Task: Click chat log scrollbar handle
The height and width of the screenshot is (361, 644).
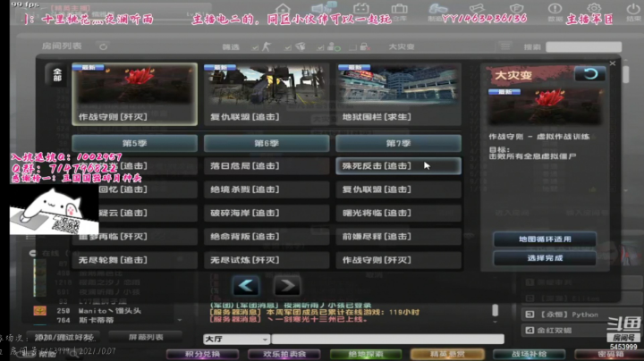Action: tap(495, 310)
